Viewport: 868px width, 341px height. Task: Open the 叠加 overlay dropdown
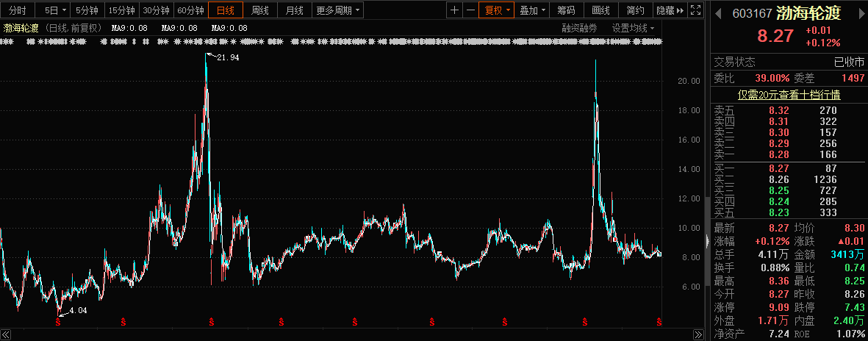pyautogui.click(x=532, y=10)
